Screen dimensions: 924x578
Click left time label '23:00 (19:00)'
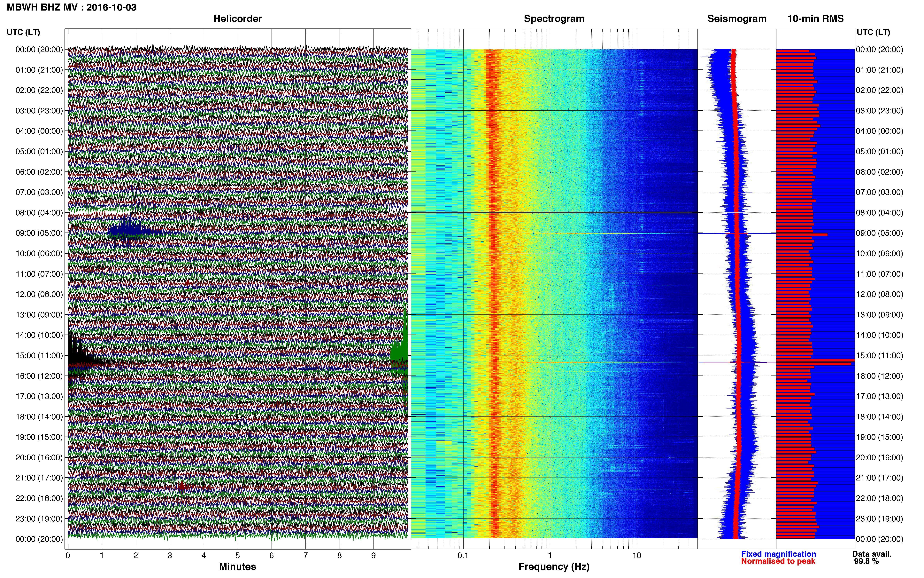tap(39, 519)
